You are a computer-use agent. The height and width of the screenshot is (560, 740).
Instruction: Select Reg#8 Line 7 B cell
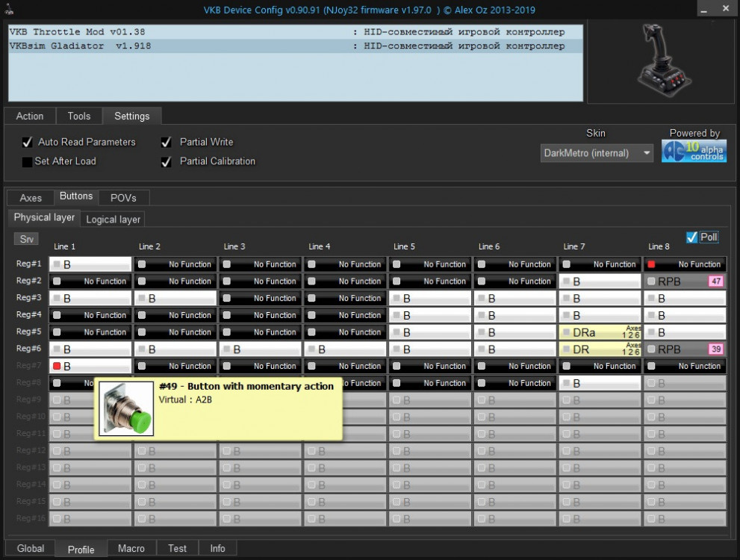point(600,383)
